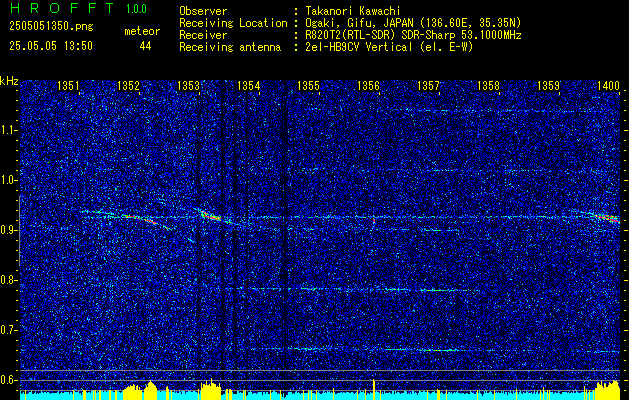Viewport: 629px width, 400px height.
Task: Click the 1356 time marker
Action: tap(368, 85)
